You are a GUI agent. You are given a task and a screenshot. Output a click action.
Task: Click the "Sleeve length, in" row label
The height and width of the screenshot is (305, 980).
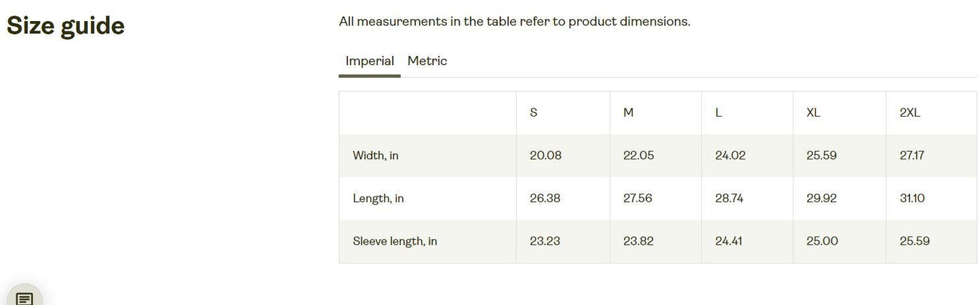[395, 241]
